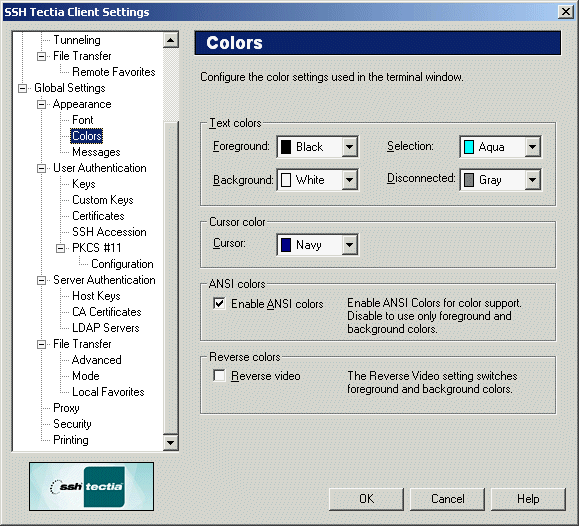
Task: Collapse the Appearance tree node
Action: pyautogui.click(x=41, y=105)
